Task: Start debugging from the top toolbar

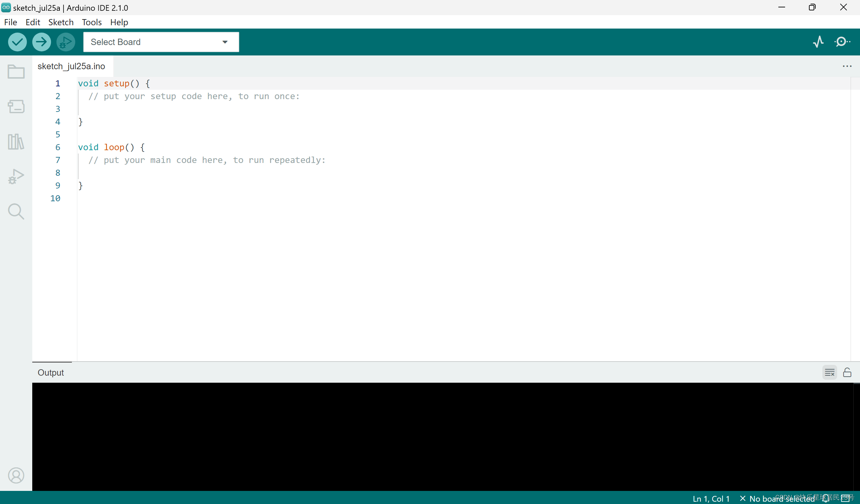Action: [x=66, y=42]
